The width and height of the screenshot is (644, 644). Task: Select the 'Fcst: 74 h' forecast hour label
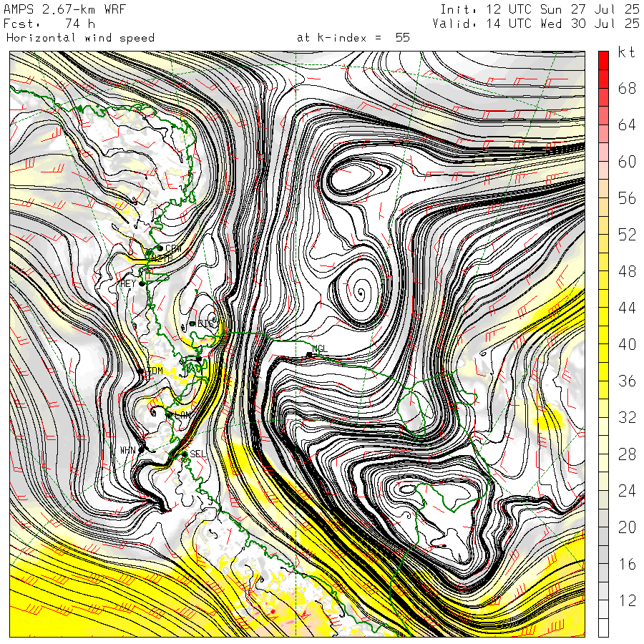click(x=49, y=24)
